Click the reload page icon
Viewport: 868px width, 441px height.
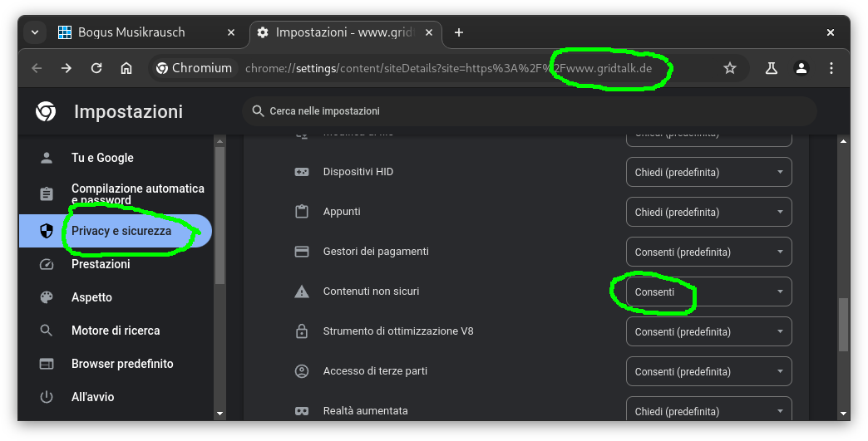96,68
